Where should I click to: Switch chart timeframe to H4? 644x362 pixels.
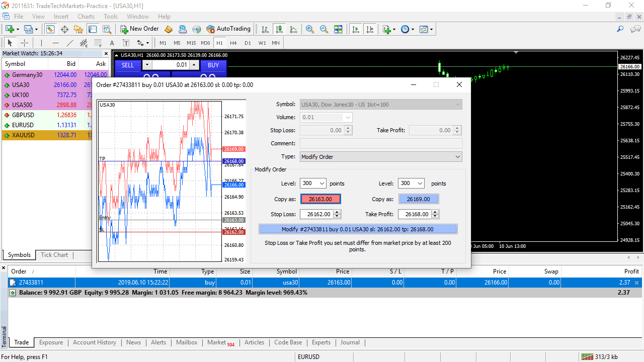[233, 43]
